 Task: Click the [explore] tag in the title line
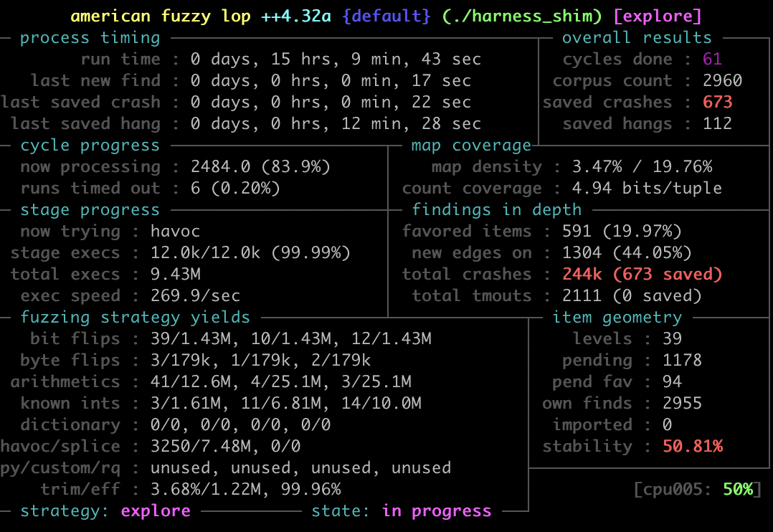pyautogui.click(x=658, y=16)
